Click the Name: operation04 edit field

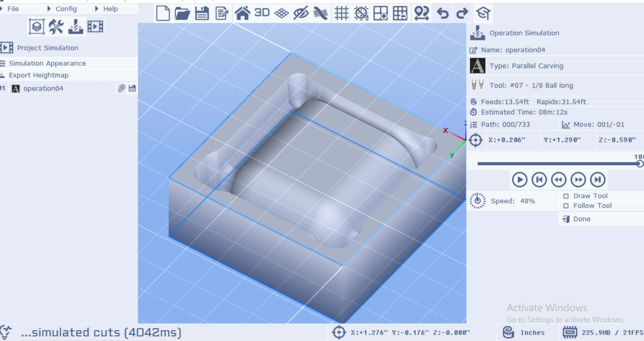pos(555,50)
